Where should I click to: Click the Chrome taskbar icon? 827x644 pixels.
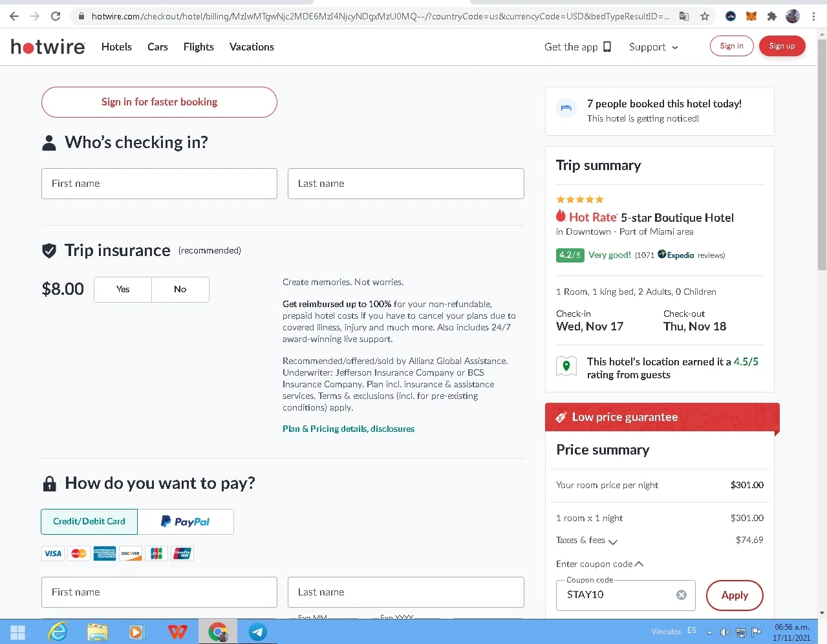coord(218,632)
